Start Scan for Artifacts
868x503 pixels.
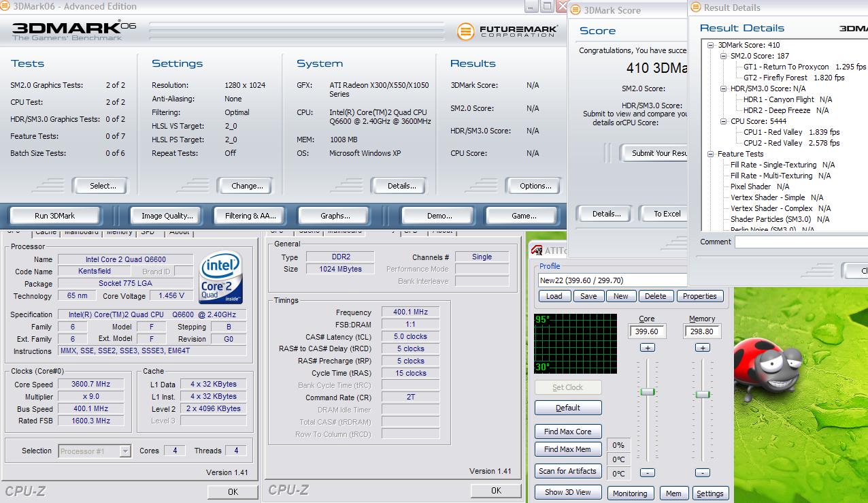[x=568, y=471]
